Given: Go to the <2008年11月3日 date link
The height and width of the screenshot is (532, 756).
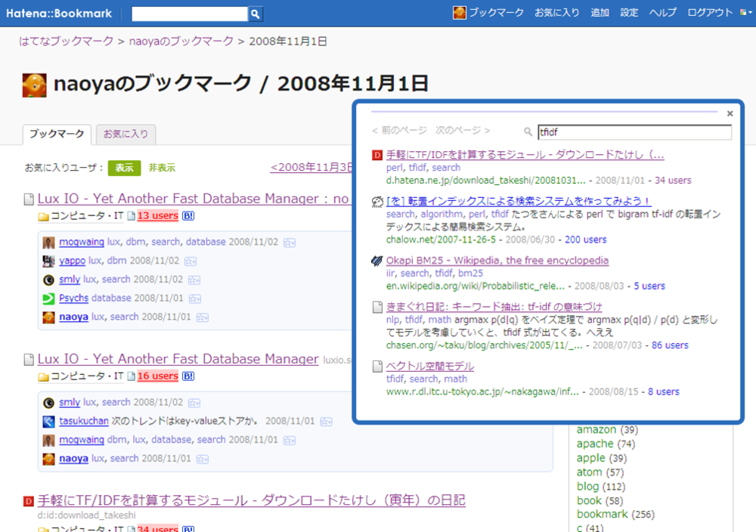Looking at the screenshot, I should [311, 167].
